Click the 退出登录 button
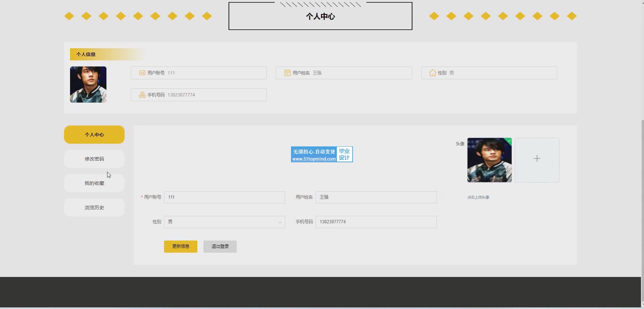Viewport: 644px width, 309px height. (x=220, y=247)
